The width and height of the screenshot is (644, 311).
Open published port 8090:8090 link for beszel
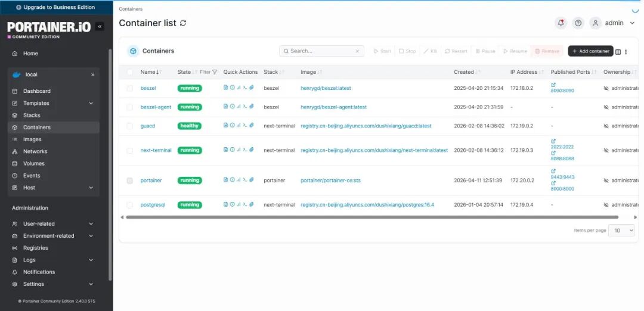click(562, 91)
